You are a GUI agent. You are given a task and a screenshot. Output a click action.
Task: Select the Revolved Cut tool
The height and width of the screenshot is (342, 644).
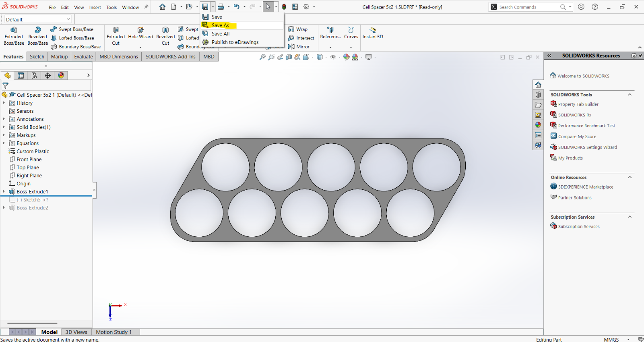point(165,36)
